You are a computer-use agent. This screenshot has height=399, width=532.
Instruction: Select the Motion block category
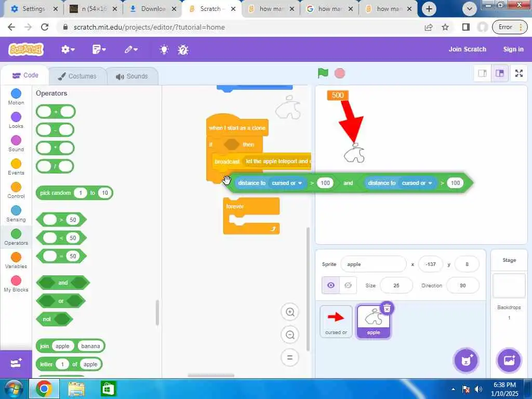[16, 97]
